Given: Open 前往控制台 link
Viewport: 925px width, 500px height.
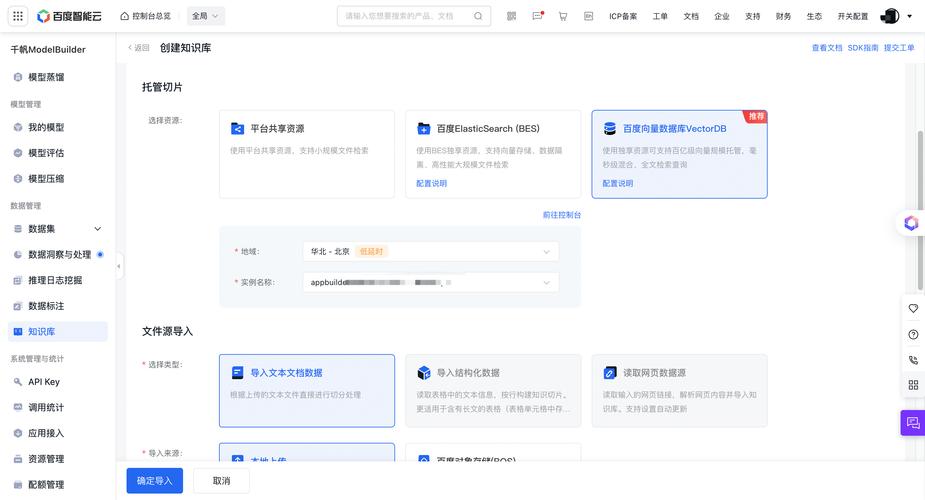Looking at the screenshot, I should tap(562, 215).
